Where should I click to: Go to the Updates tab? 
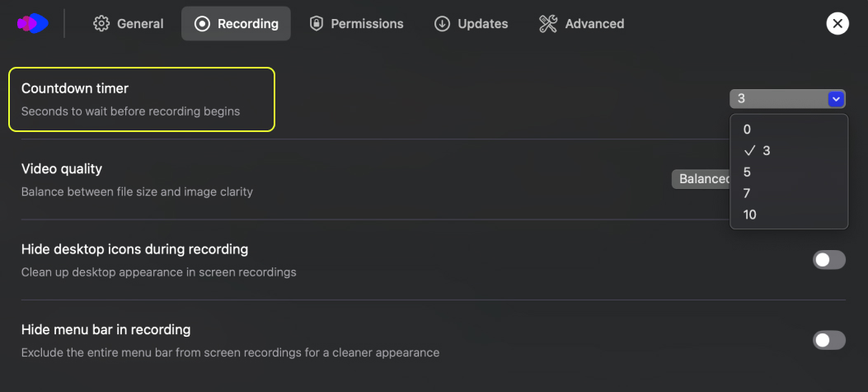[x=471, y=24]
